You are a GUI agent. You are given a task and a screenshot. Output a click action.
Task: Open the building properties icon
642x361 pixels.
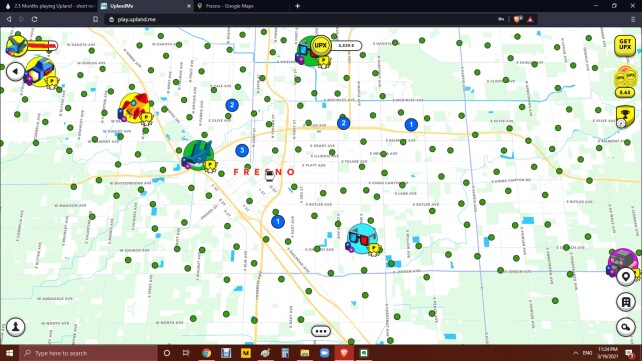point(626,302)
